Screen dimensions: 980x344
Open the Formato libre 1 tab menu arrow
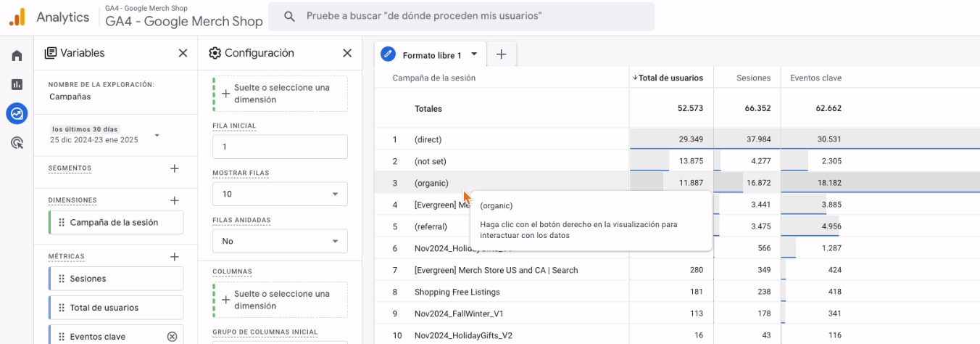pyautogui.click(x=474, y=54)
